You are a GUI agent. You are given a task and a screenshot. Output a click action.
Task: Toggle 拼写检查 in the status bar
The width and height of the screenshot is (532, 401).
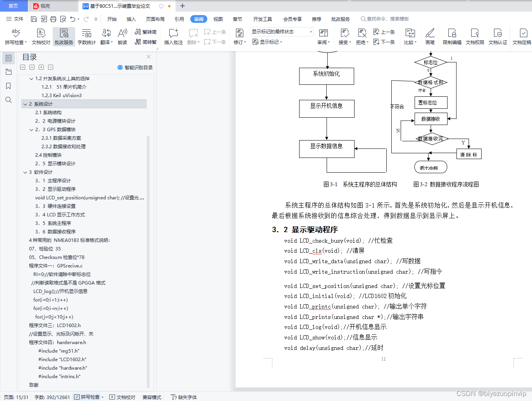tap(87, 397)
